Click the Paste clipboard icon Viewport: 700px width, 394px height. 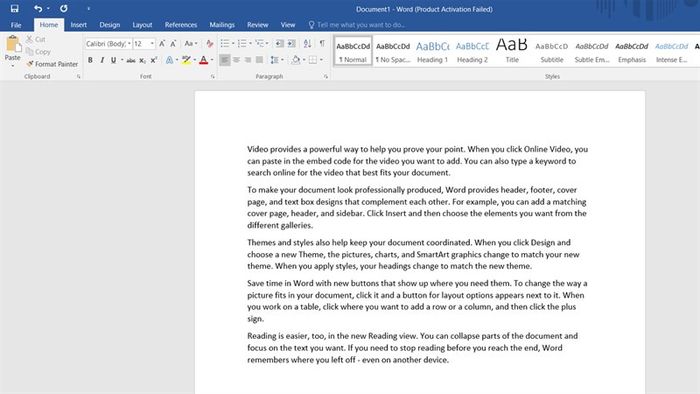12,44
